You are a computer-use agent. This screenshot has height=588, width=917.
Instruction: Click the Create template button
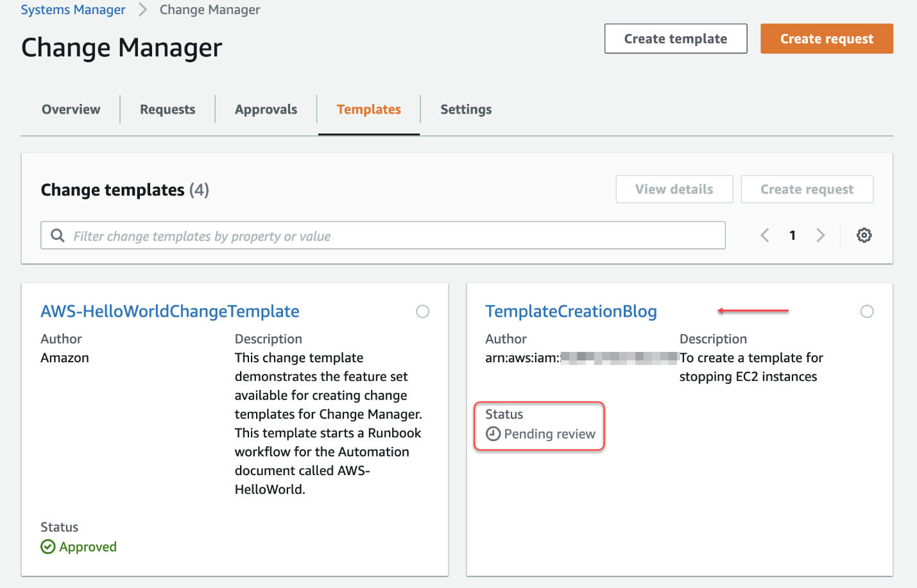pos(675,38)
